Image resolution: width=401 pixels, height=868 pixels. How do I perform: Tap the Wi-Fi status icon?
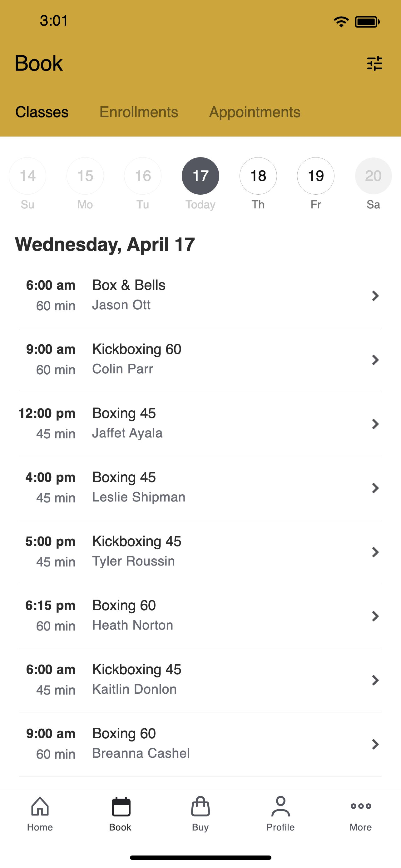coord(341,22)
